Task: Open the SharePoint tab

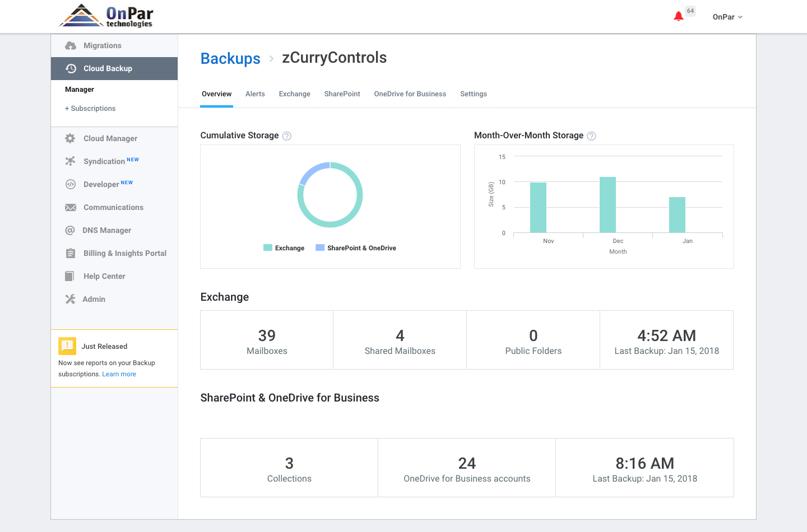Action: click(342, 94)
